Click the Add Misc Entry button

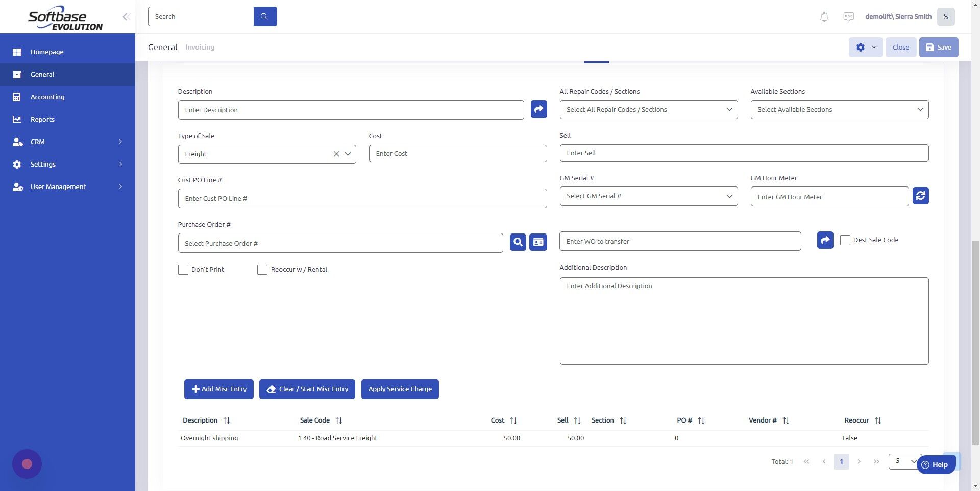click(x=218, y=389)
